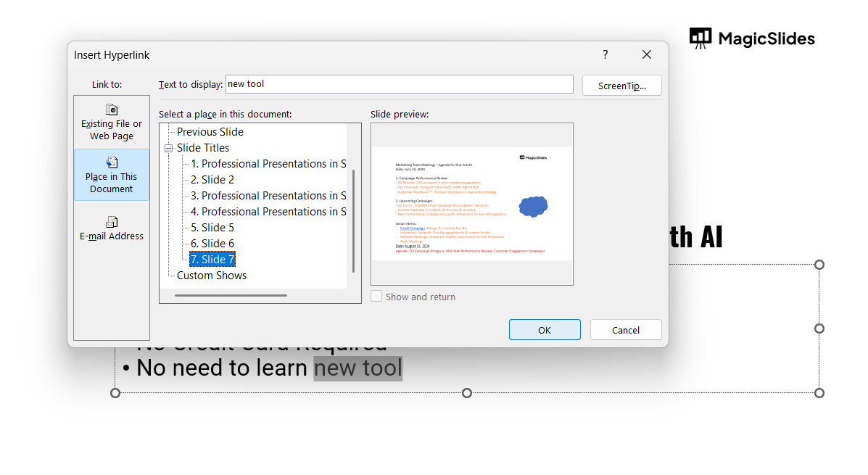The image size is (868, 475).
Task: Select 7. Slide 7 in the tree
Action: [x=212, y=259]
